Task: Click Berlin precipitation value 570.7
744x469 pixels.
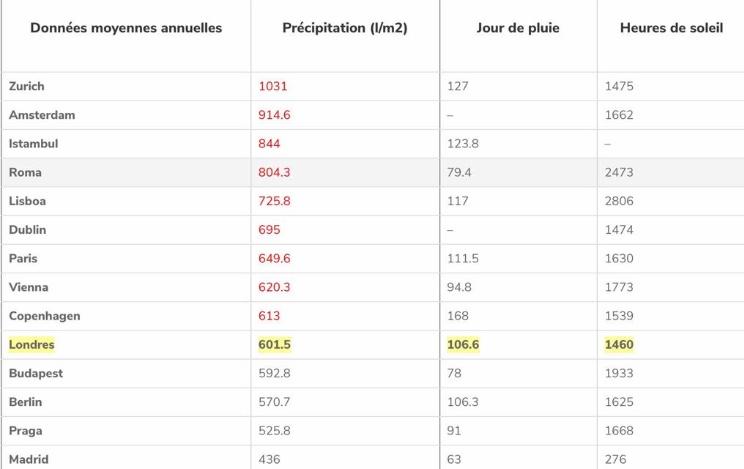Action: point(275,402)
